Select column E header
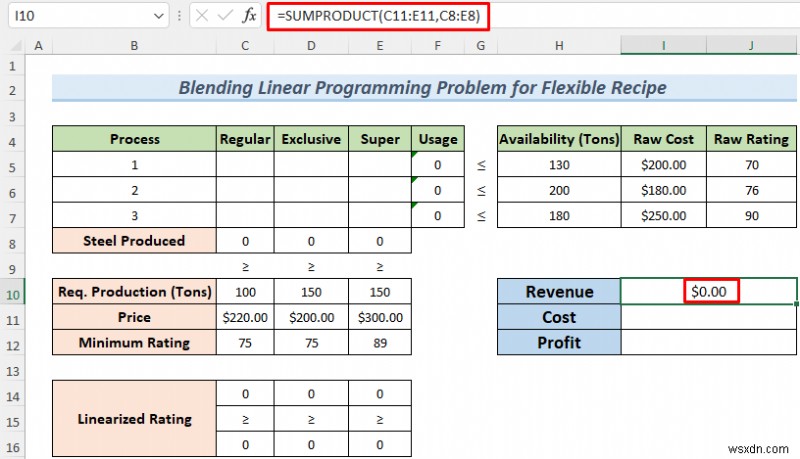The image size is (800, 459). click(x=380, y=46)
